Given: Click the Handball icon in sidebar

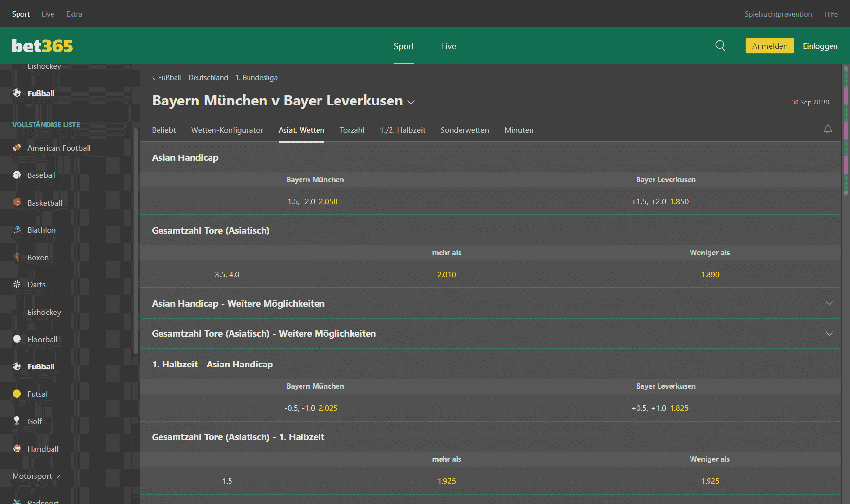Looking at the screenshot, I should [17, 448].
